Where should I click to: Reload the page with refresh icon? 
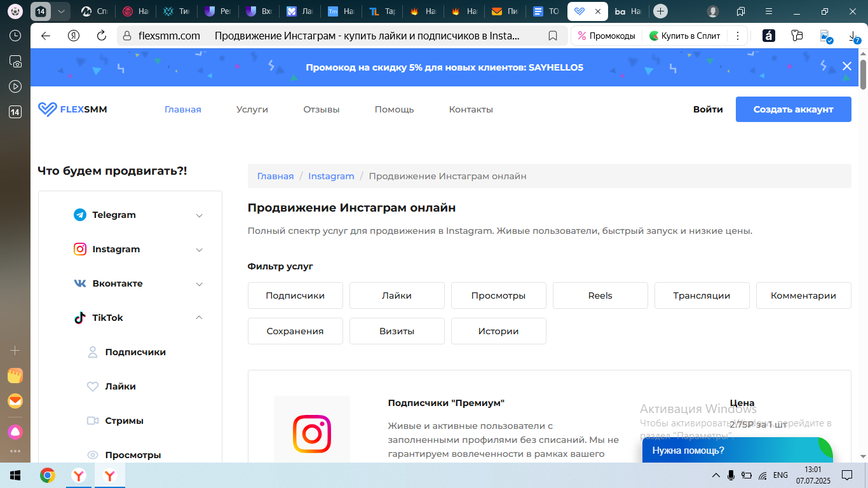point(101,36)
